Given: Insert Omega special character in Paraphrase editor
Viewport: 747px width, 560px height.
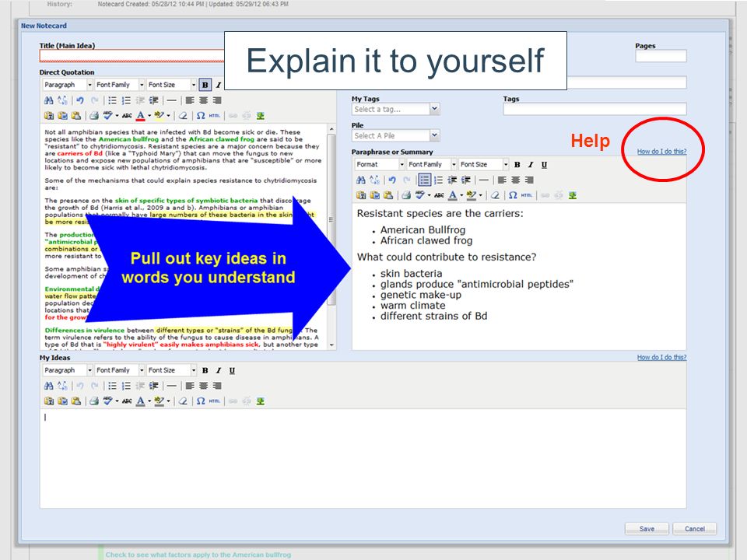Looking at the screenshot, I should pyautogui.click(x=513, y=195).
